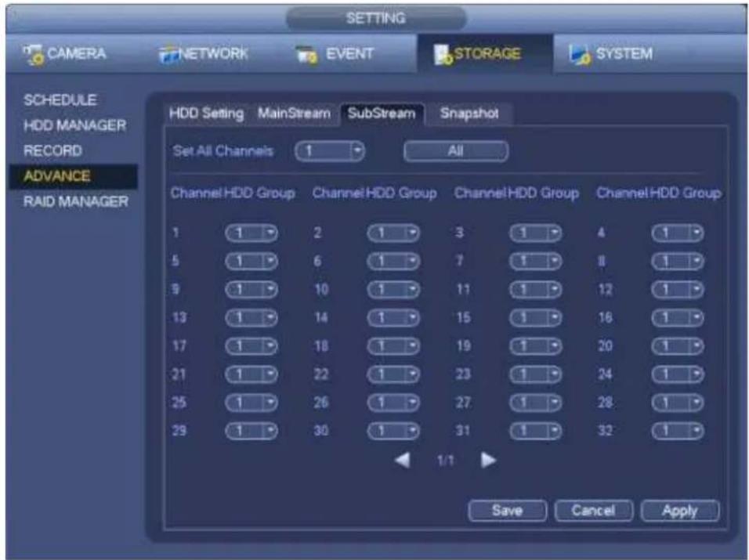749x560 pixels.
Task: Select the STORAGE tab
Action: 485,53
